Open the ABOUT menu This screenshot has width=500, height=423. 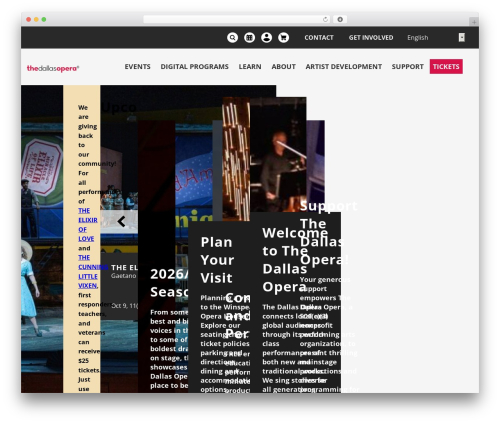pyautogui.click(x=283, y=67)
